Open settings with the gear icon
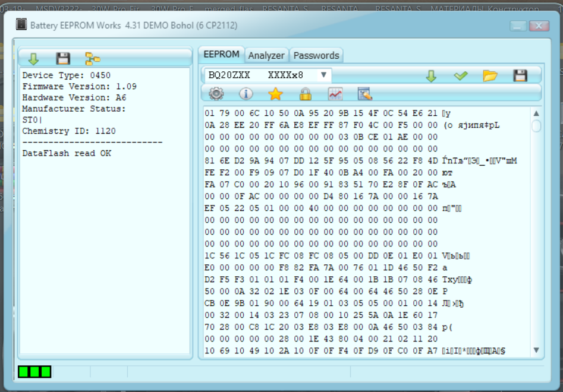Image resolution: width=563 pixels, height=392 pixels. pos(216,94)
